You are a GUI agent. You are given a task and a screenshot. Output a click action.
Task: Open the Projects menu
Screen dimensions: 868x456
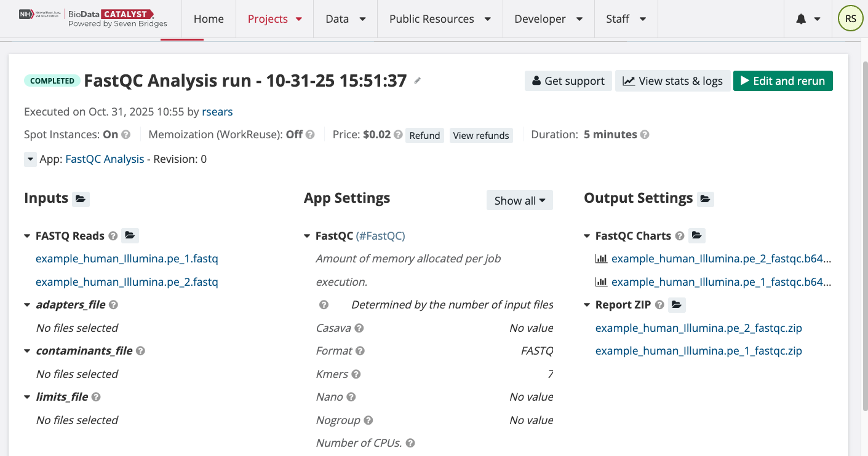274,19
